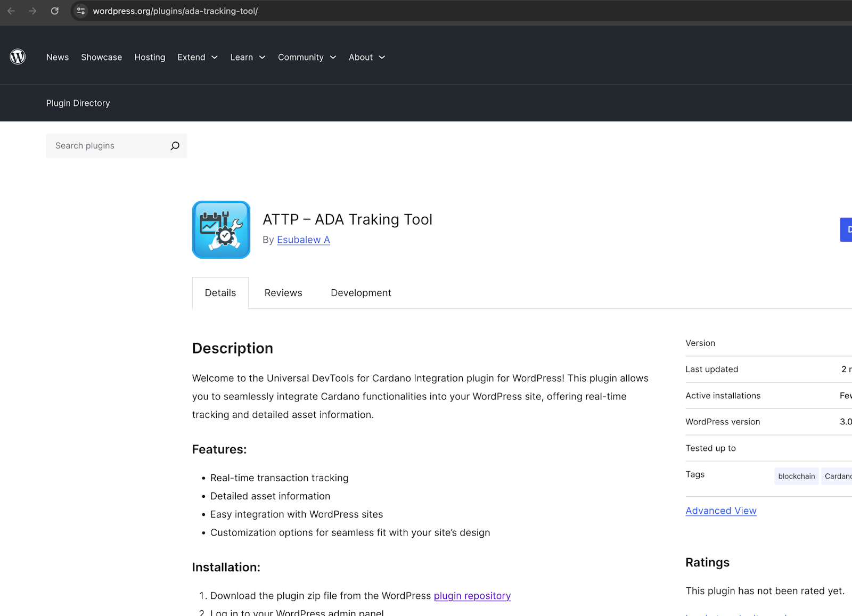Click the 'Version' row label
The image size is (852, 616).
701,343
